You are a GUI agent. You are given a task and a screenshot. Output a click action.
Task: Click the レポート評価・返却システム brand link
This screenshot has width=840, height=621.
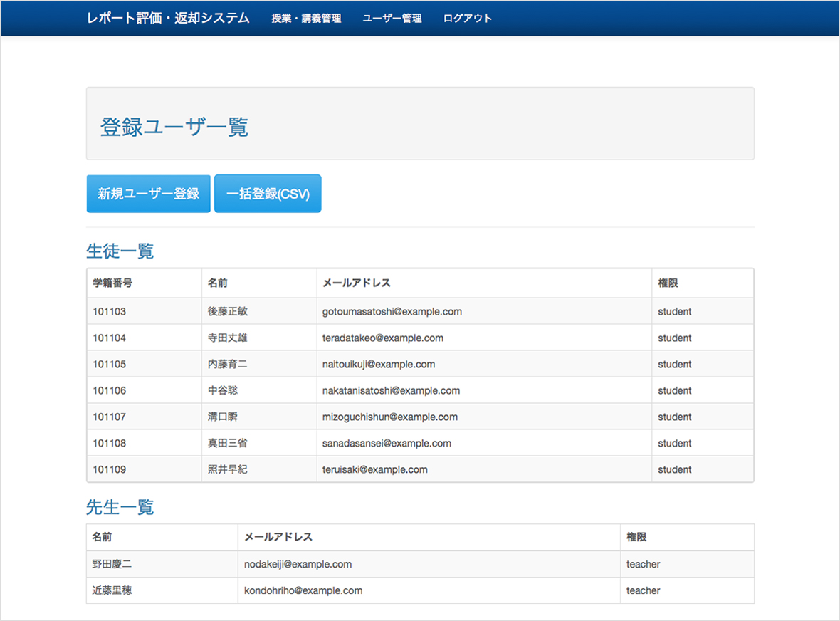pos(168,18)
